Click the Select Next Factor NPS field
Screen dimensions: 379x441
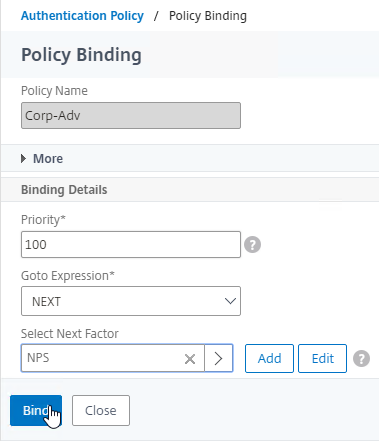pyautogui.click(x=113, y=358)
